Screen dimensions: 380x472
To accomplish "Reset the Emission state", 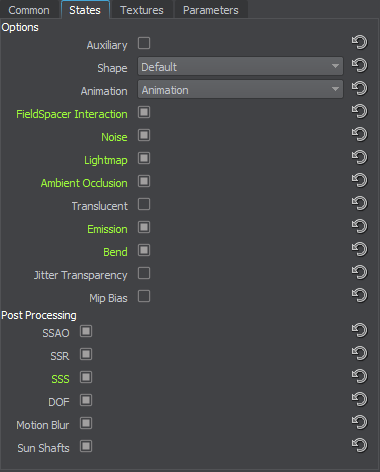I will click(359, 226).
